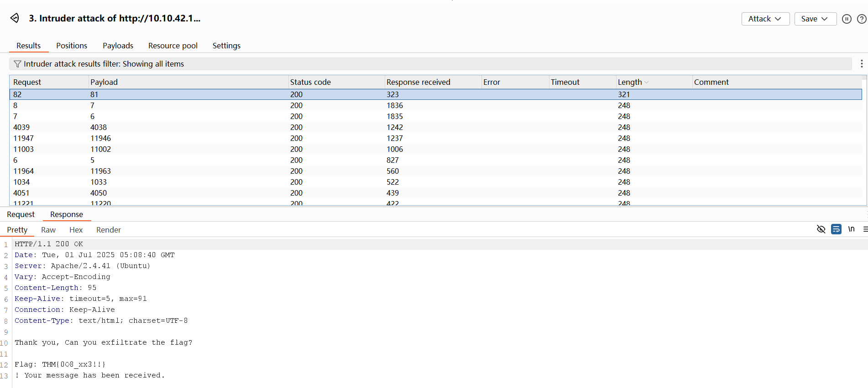Screen dimensions: 868x388
Task: Expand the Attack dropdown menu
Action: (765, 19)
